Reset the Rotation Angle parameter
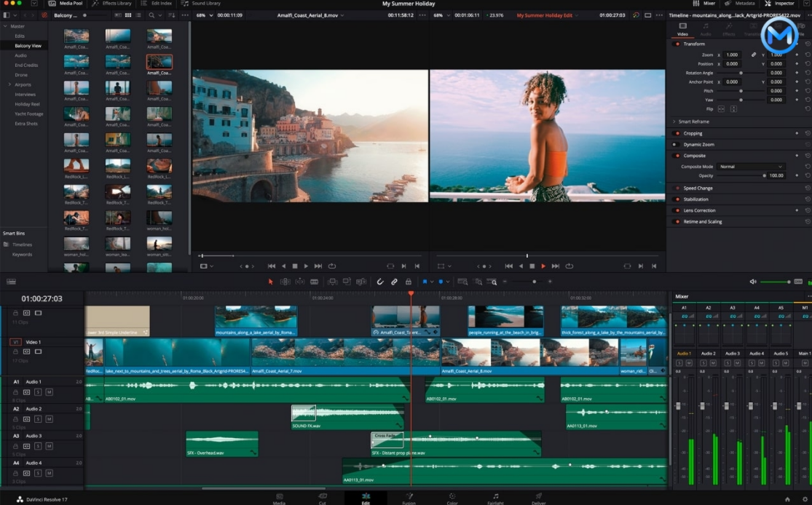Screen dimensions: 812x505 click(x=808, y=73)
